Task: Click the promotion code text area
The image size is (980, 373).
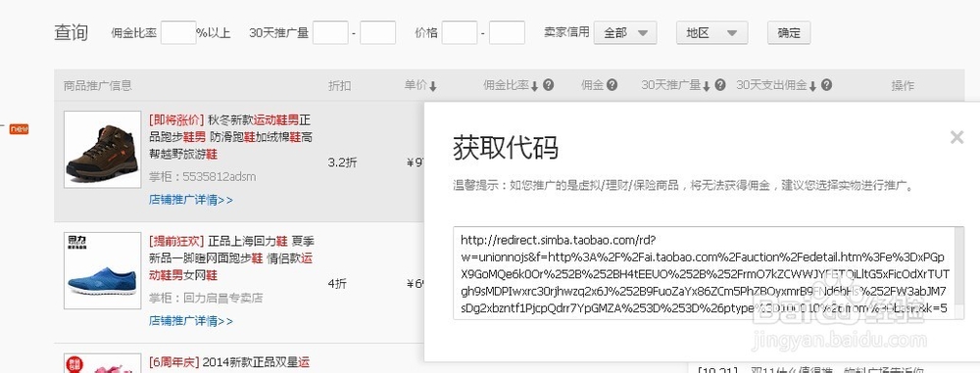Action: coord(709,273)
